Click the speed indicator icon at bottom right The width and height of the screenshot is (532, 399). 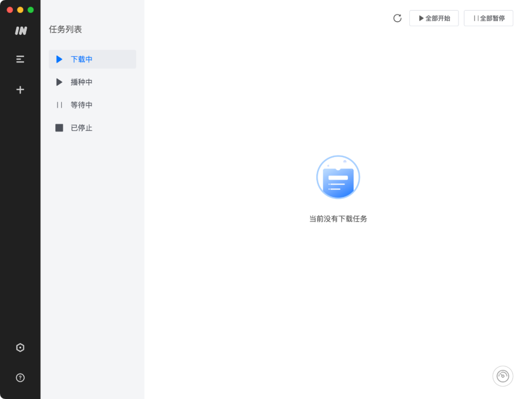502,376
